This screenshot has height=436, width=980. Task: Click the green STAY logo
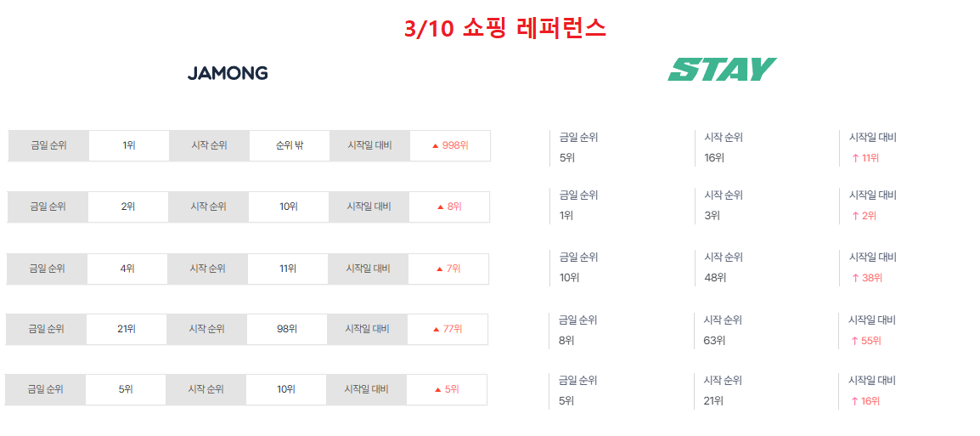[722, 70]
